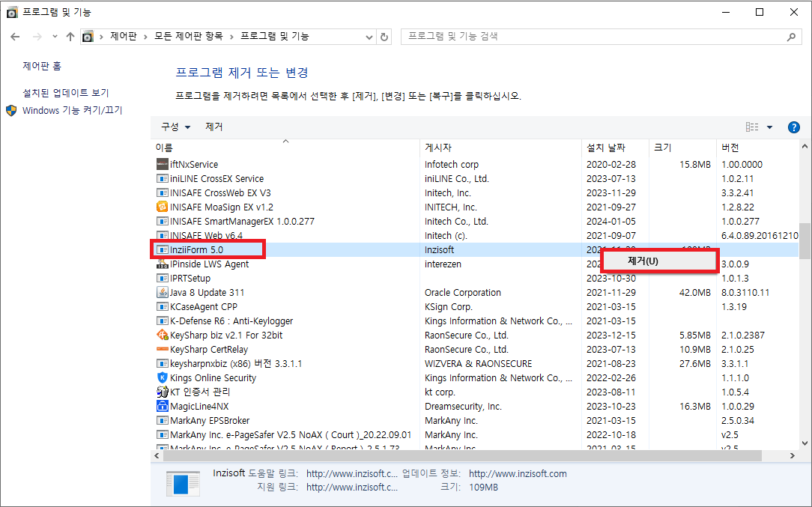Click the Kings Online Security shield icon
This screenshot has height=507, width=812.
pyautogui.click(x=162, y=378)
